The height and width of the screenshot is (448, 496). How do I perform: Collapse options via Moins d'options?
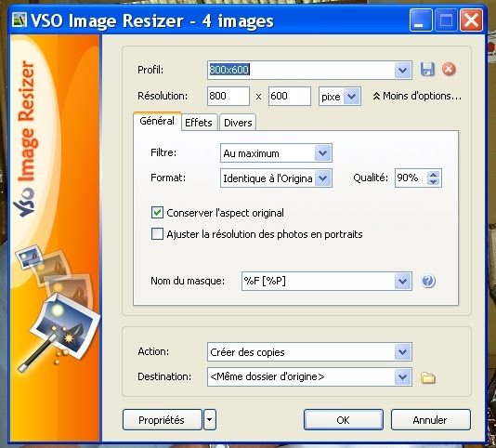(417, 96)
